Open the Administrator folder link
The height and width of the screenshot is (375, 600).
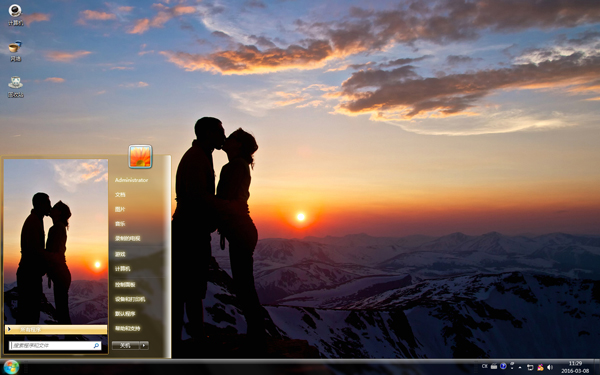(131, 180)
